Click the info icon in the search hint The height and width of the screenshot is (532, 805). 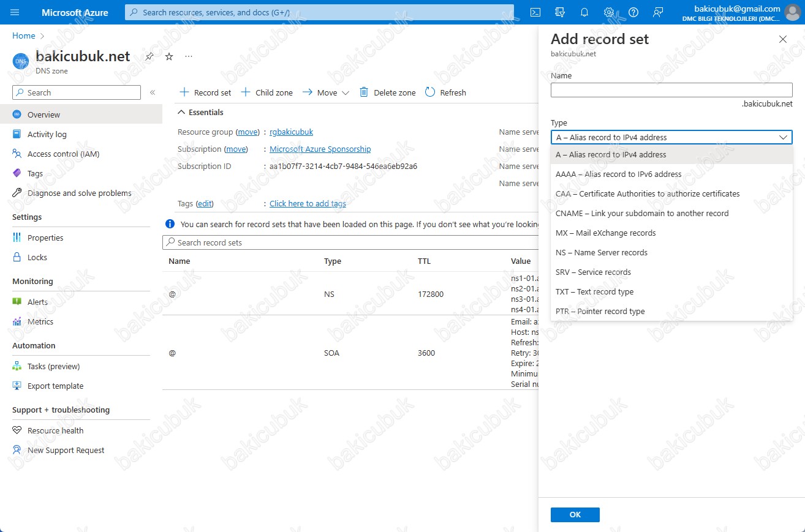point(170,224)
